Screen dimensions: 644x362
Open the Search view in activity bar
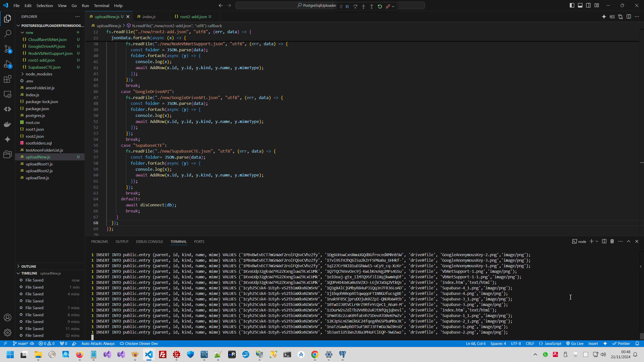(8, 33)
